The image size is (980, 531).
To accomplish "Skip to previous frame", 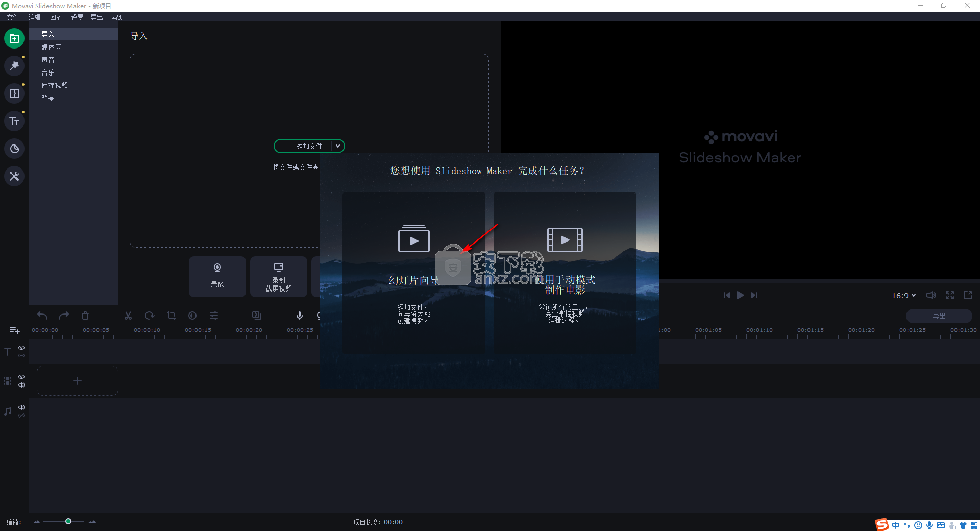I will point(726,295).
